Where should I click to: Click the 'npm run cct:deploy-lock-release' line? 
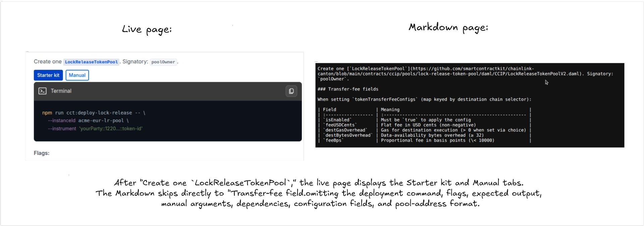94,113
